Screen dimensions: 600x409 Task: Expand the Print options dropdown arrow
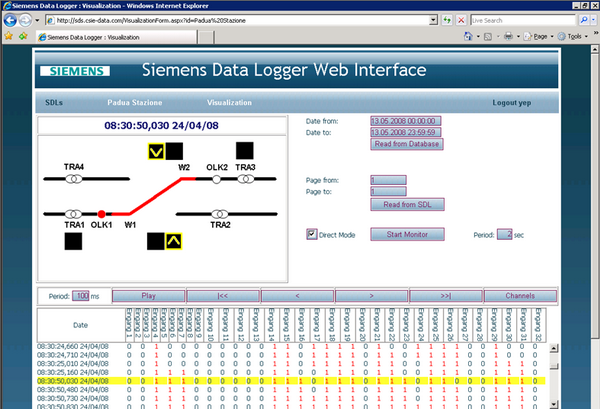point(518,37)
